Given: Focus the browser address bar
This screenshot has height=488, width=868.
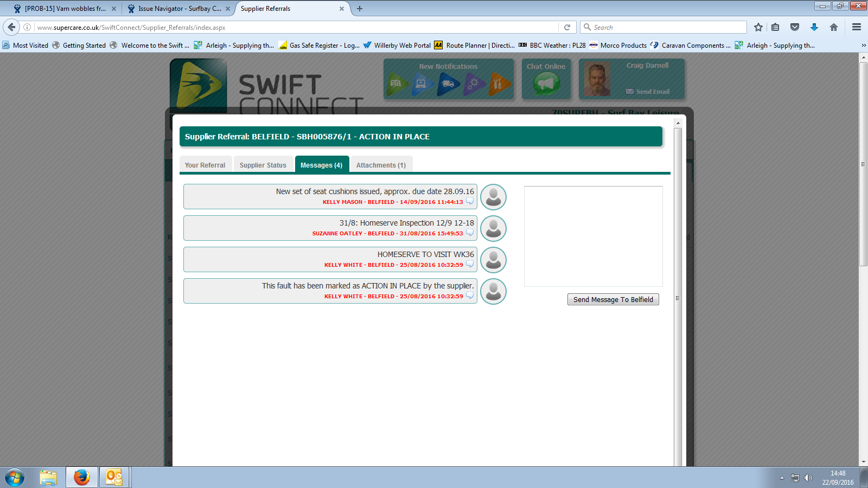Looking at the screenshot, I should [296, 27].
